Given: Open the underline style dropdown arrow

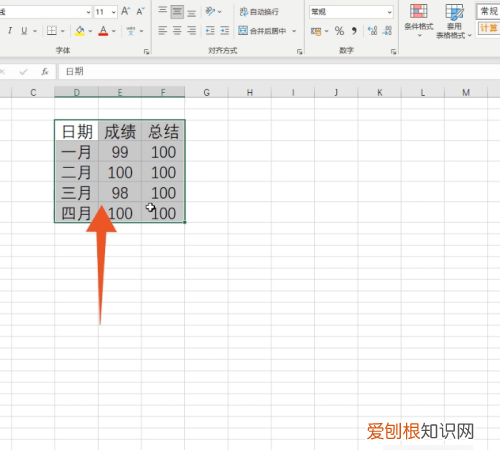Looking at the screenshot, I should pyautogui.click(x=35, y=31).
